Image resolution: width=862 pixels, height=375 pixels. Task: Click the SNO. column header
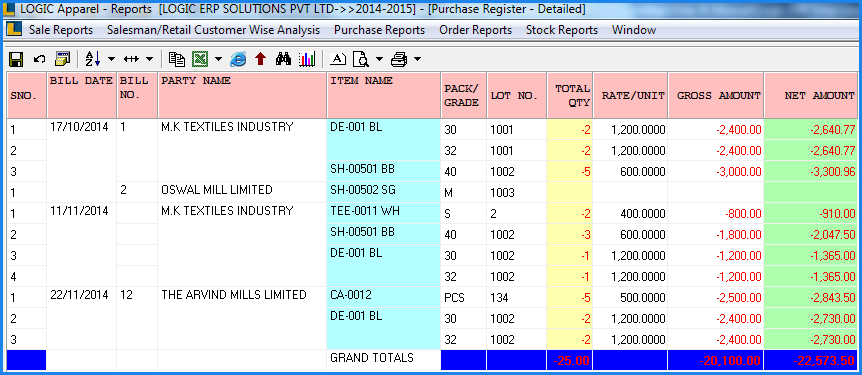pos(26,95)
